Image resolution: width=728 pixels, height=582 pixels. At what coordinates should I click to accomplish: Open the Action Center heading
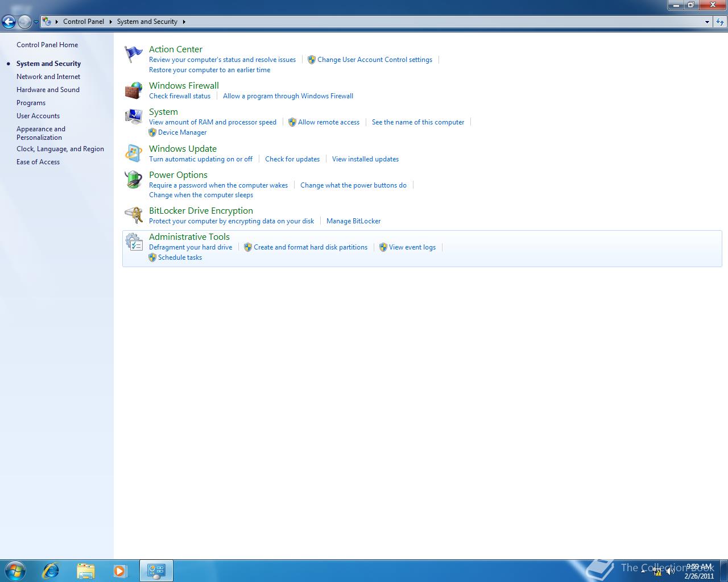176,49
